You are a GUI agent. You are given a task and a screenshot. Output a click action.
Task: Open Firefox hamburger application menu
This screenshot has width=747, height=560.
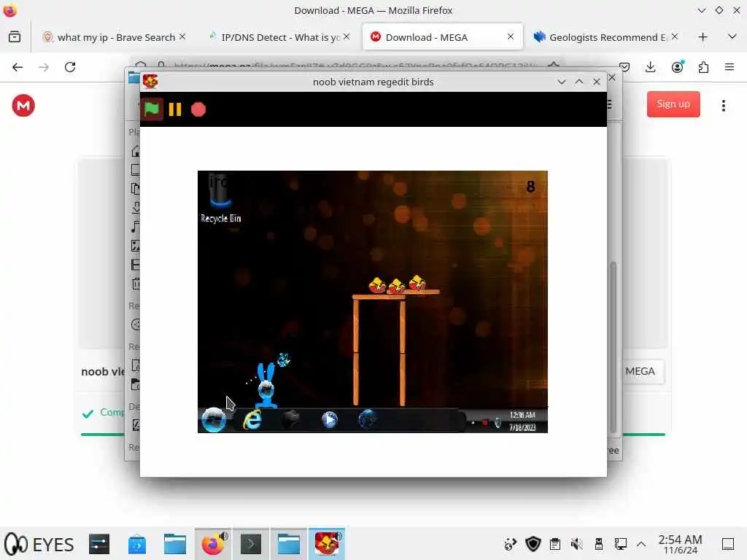click(729, 67)
